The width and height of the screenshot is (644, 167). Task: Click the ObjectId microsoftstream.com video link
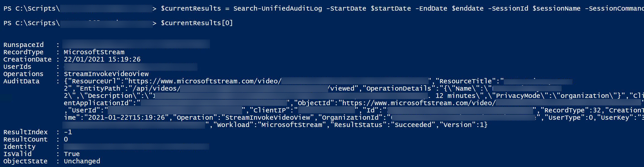click(418, 103)
